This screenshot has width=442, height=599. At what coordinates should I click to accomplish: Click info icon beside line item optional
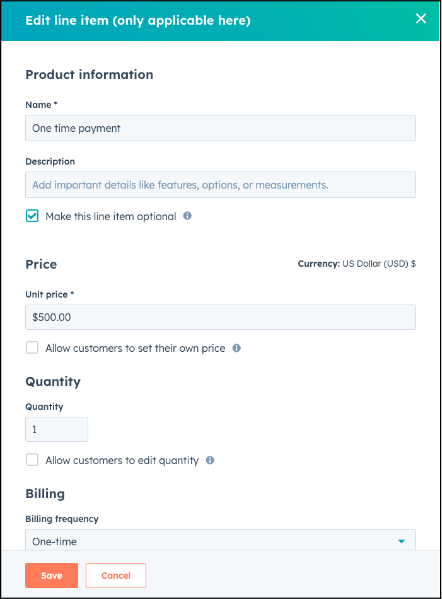pos(187,216)
